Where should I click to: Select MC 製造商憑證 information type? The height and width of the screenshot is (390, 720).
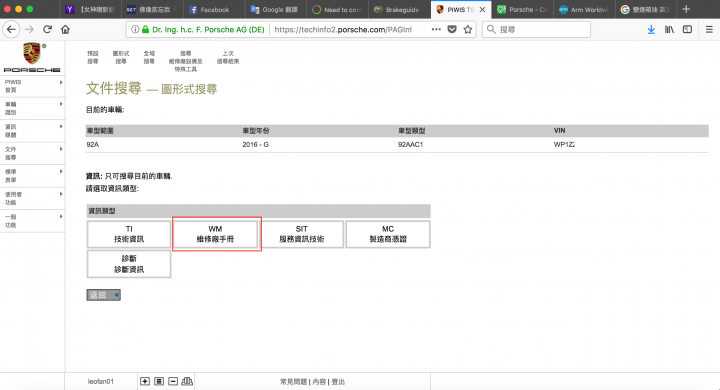click(388, 234)
